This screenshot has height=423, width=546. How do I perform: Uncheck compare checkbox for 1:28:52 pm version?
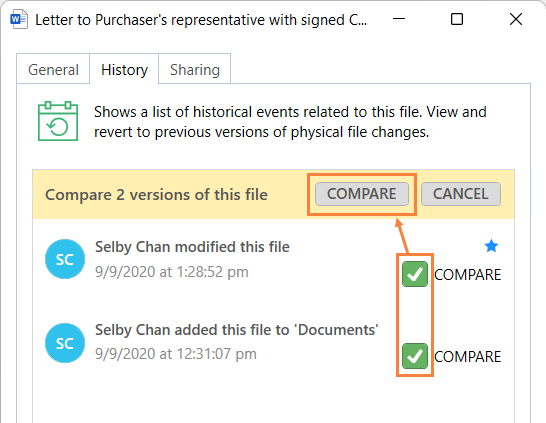(x=415, y=274)
